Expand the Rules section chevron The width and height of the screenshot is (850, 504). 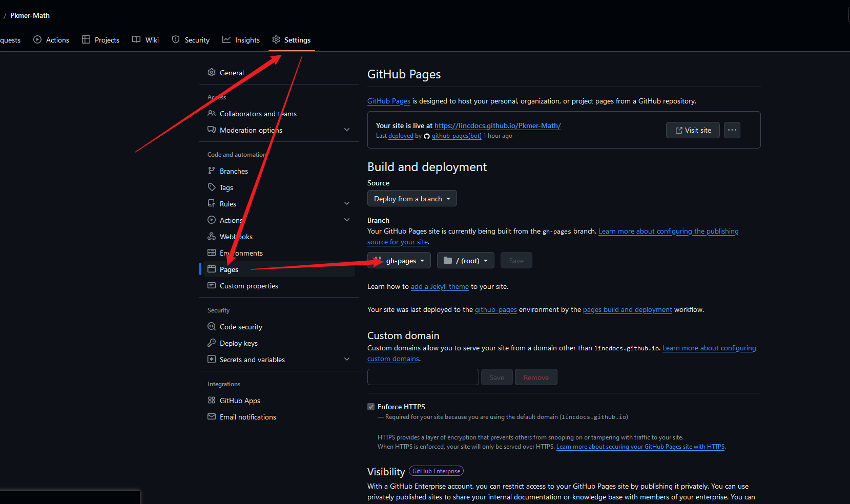point(347,203)
